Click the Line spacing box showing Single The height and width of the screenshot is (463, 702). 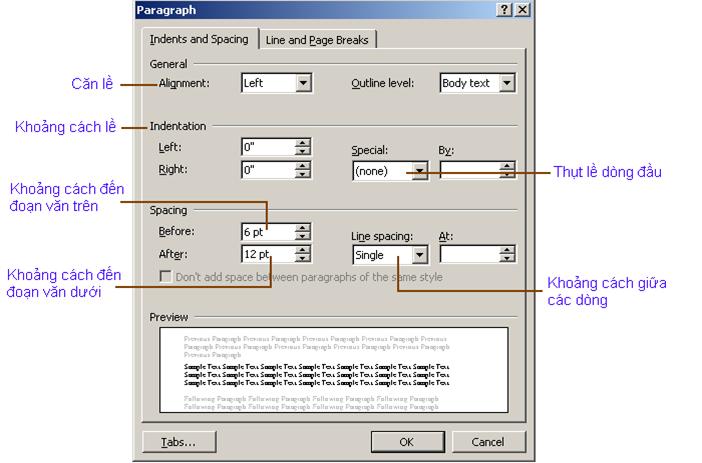390,255
